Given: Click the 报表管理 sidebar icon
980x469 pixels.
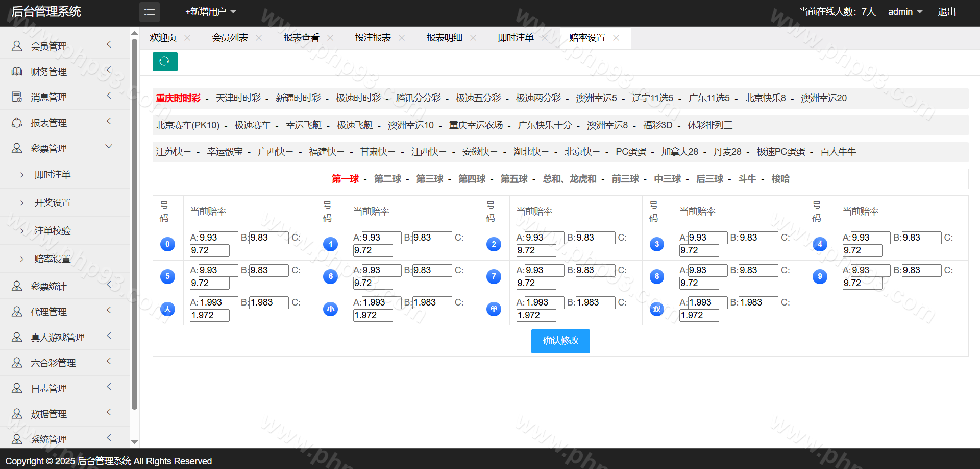Looking at the screenshot, I should [17, 123].
